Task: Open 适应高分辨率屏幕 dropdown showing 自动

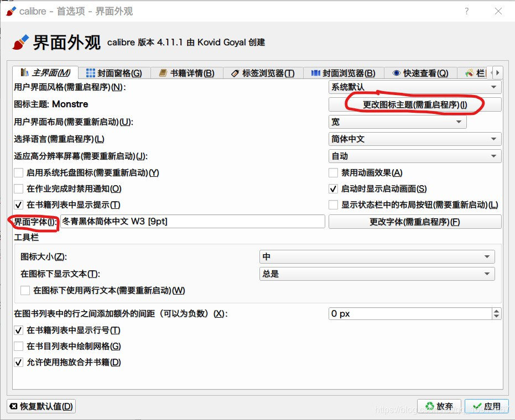Action: click(x=415, y=156)
